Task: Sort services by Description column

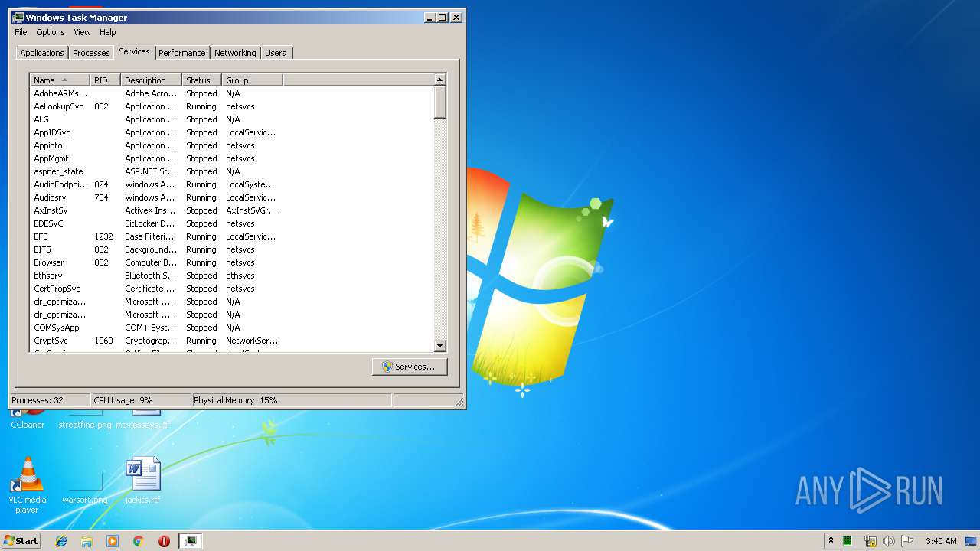Action: coord(152,80)
